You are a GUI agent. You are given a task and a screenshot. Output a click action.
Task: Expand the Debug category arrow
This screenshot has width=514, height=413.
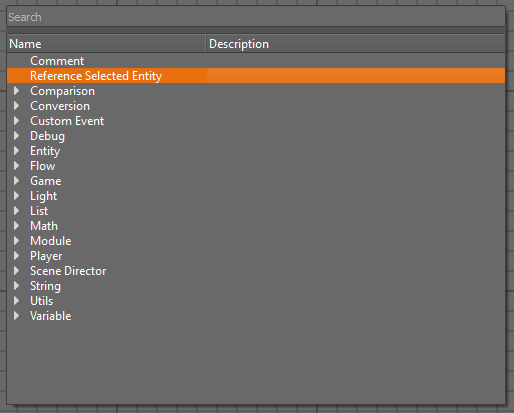click(16, 136)
